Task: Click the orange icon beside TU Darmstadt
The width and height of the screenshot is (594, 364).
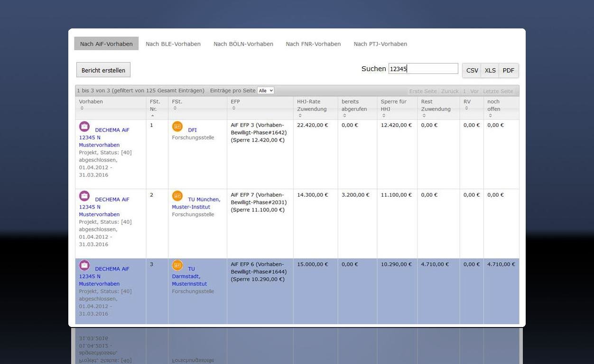Action: (177, 265)
